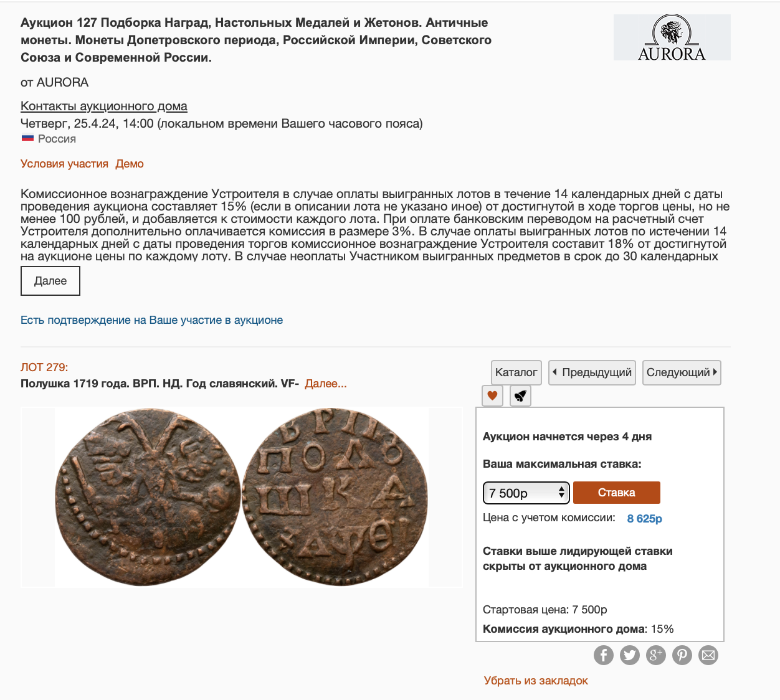Expand commission terms with Далее button

tap(50, 281)
